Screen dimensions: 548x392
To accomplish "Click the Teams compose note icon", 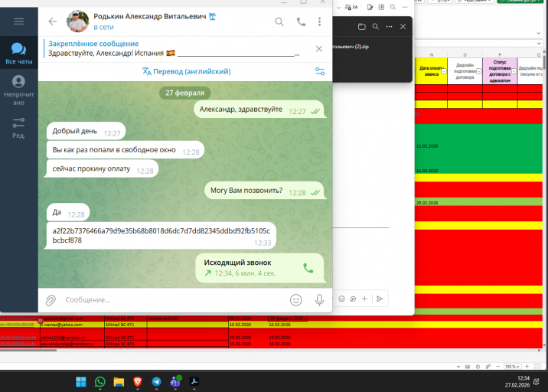I will (x=370, y=7).
